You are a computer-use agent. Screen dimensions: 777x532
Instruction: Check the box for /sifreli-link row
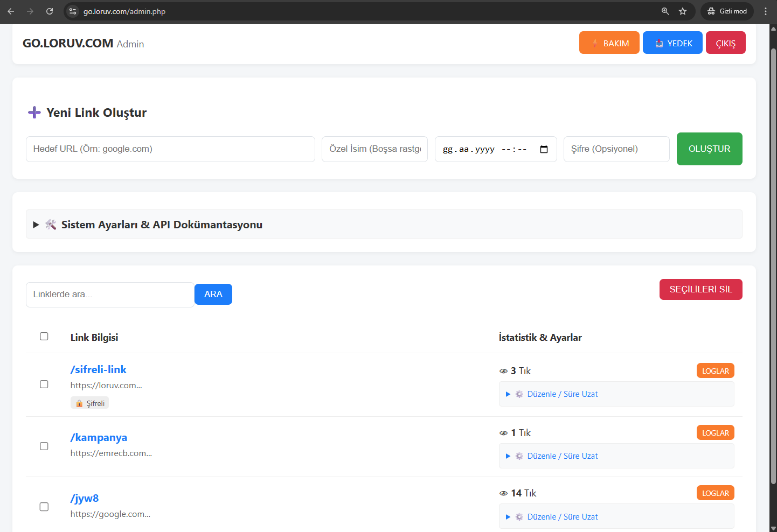coord(44,384)
